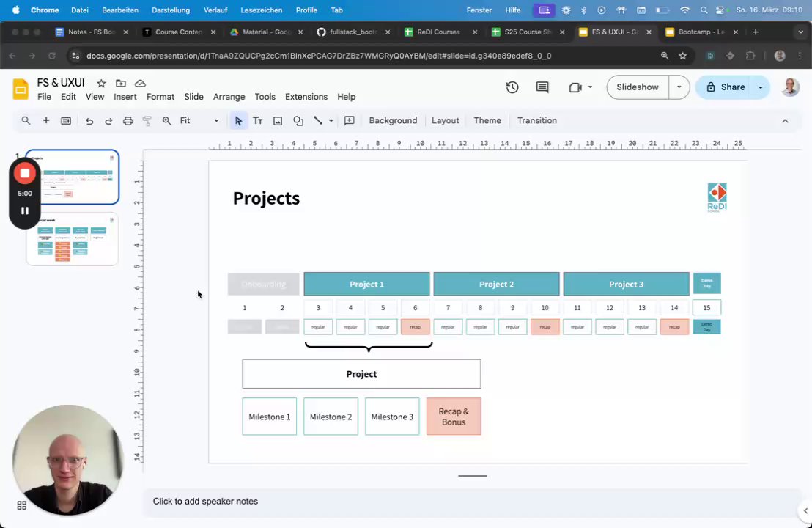Stop the screen recording red button
The image size is (812, 528).
(24, 173)
